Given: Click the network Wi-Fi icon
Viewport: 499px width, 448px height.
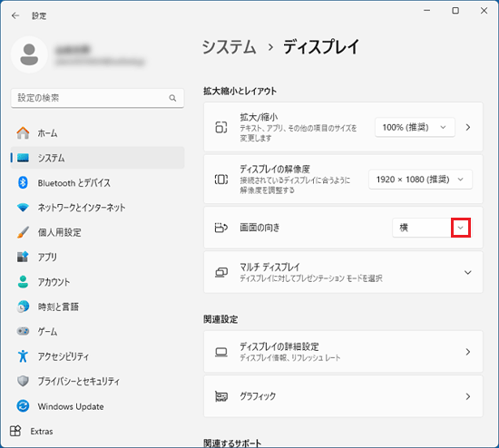Looking at the screenshot, I should [23, 208].
